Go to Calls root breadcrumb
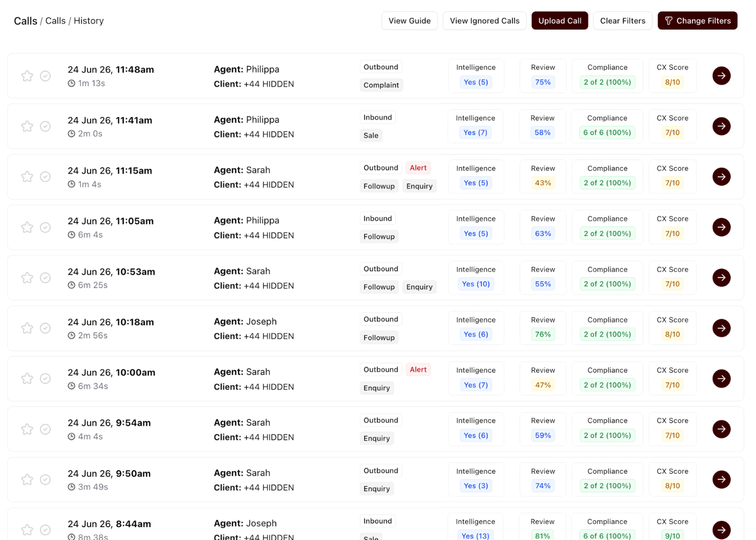The width and height of the screenshot is (756, 540). pyautogui.click(x=25, y=21)
